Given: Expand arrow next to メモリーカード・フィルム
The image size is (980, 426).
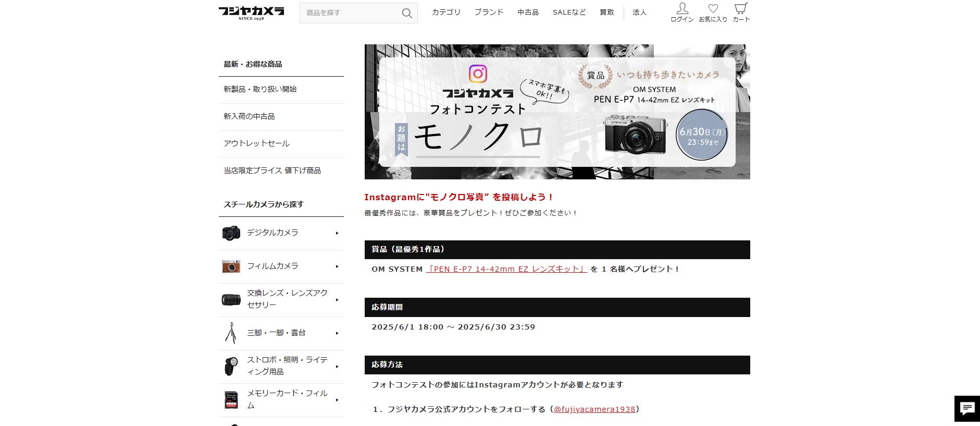Looking at the screenshot, I should (x=337, y=400).
